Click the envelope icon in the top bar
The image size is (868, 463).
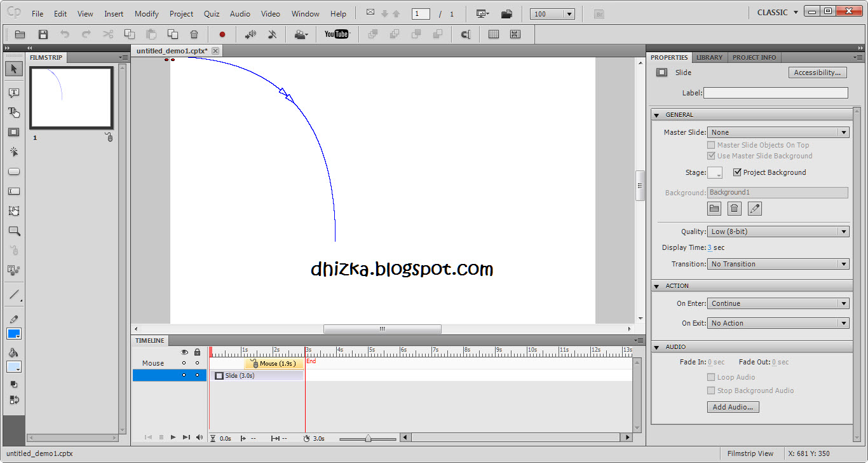pos(370,12)
